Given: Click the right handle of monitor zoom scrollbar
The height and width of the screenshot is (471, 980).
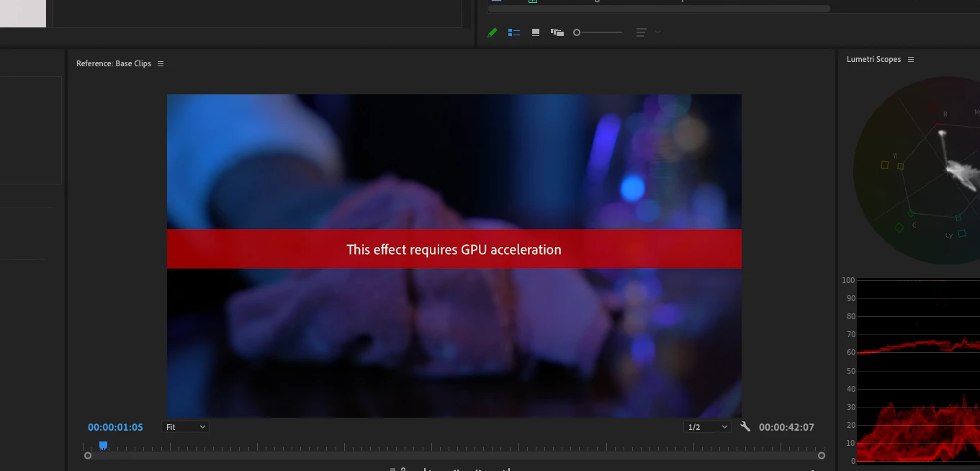Looking at the screenshot, I should point(822,455).
